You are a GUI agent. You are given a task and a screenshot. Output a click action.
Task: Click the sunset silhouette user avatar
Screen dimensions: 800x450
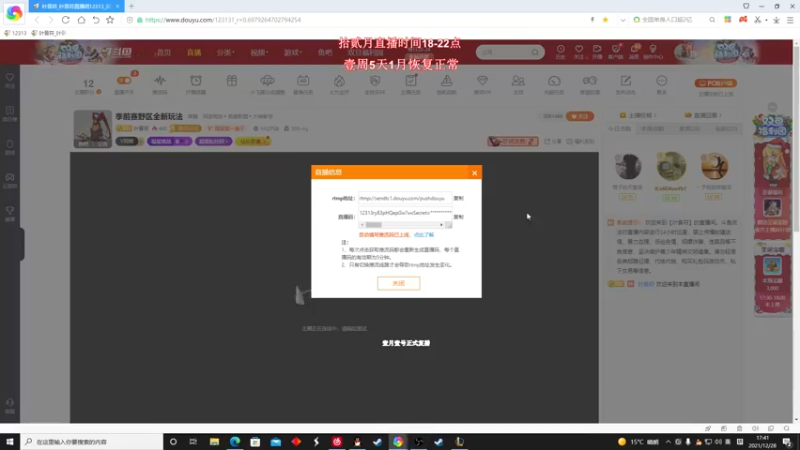pyautogui.click(x=714, y=166)
